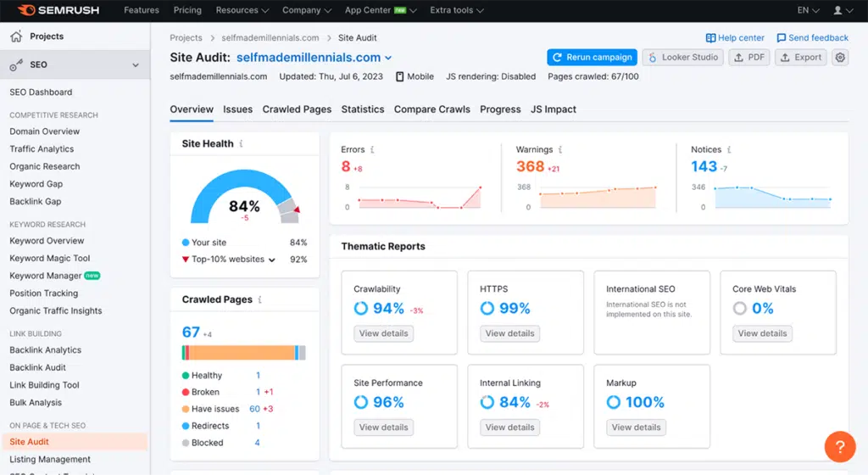Click the Site Health gauge chart
868x475 pixels.
(x=245, y=197)
